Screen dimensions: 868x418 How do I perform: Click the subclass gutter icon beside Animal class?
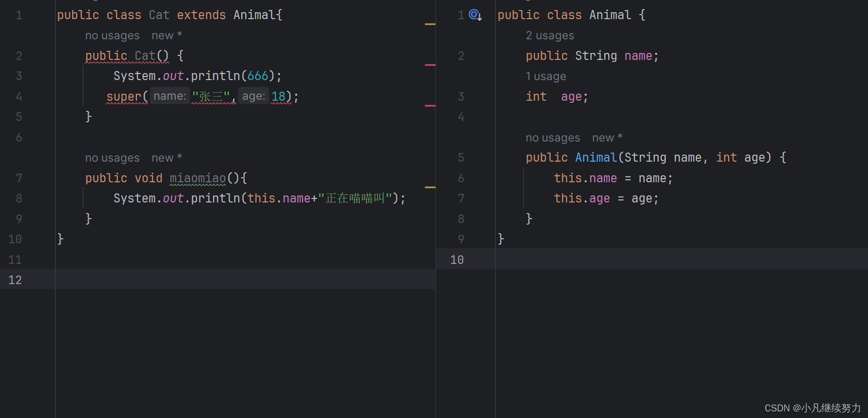pos(475,15)
